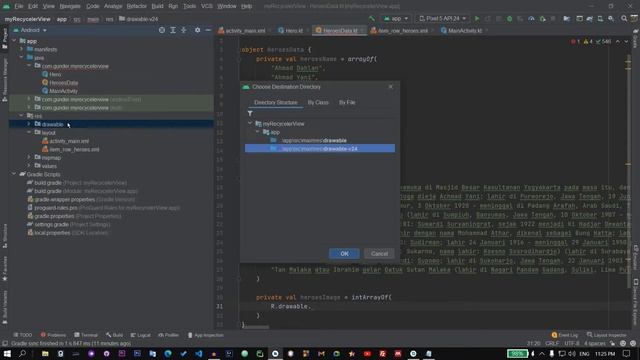Click the Search Everywhere magnifier in the toolbar

pos(624,19)
